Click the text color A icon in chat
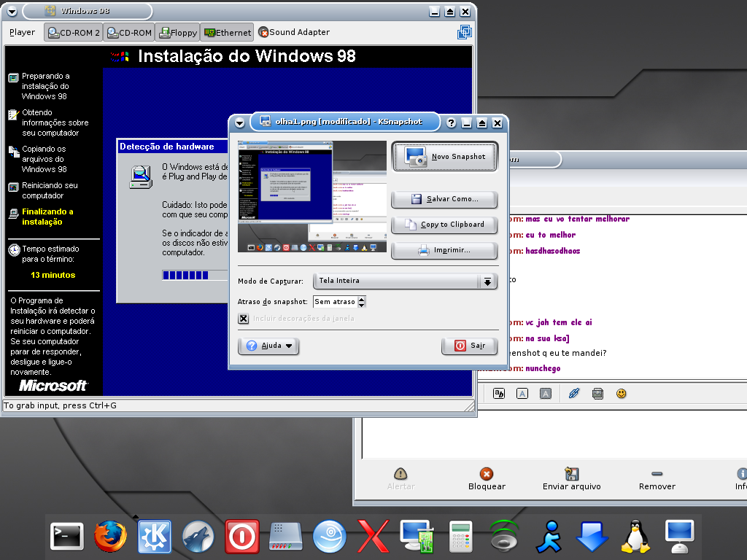Image resolution: width=747 pixels, height=560 pixels. 522,393
